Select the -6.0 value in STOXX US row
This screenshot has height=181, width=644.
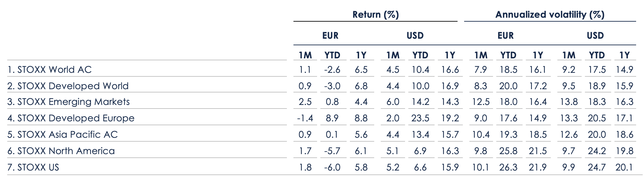332,167
